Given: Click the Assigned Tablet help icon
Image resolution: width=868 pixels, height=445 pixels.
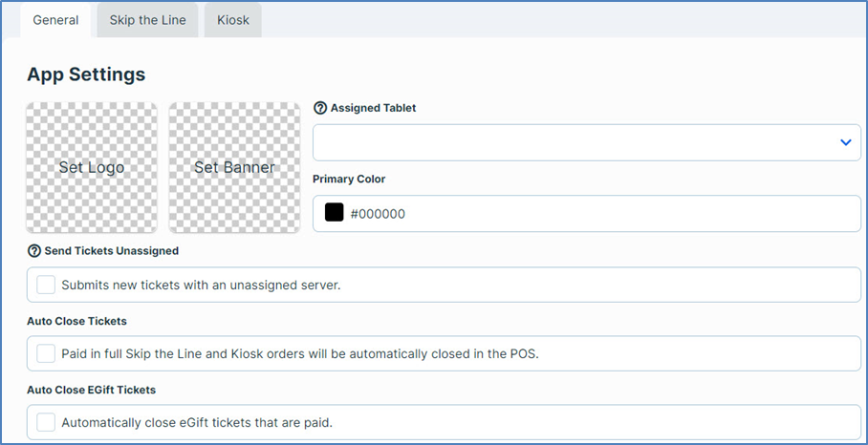Looking at the screenshot, I should pyautogui.click(x=320, y=108).
